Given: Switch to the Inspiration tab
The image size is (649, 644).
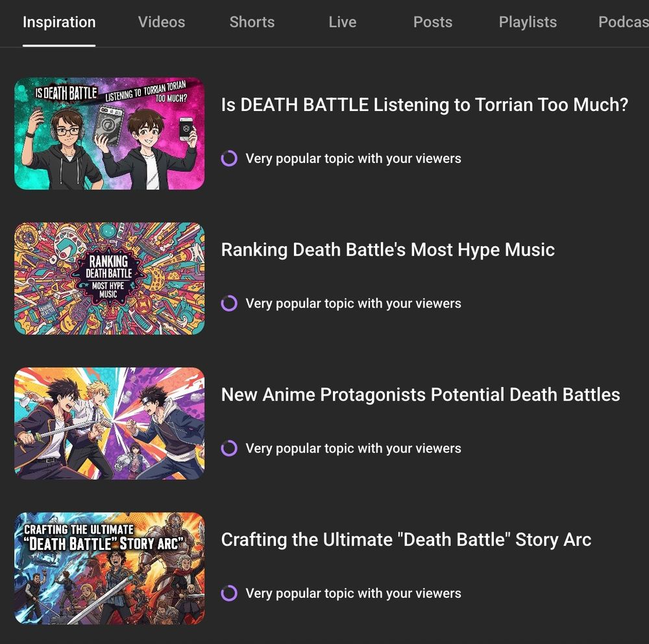Looking at the screenshot, I should pyautogui.click(x=59, y=22).
